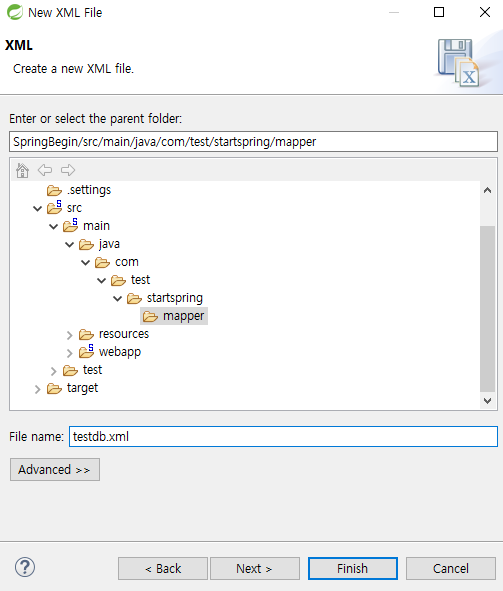Click the < Back button
503x591 pixels.
[163, 568]
